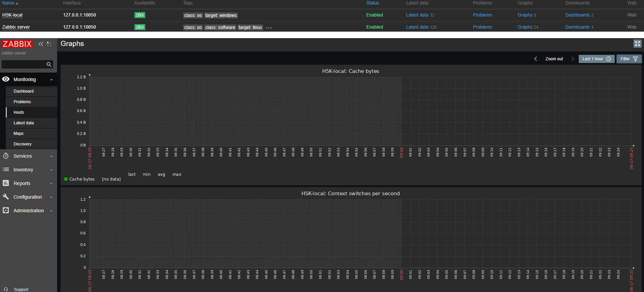Click the 'target: windows' tag
The height and width of the screenshot is (292, 644).
click(x=221, y=16)
